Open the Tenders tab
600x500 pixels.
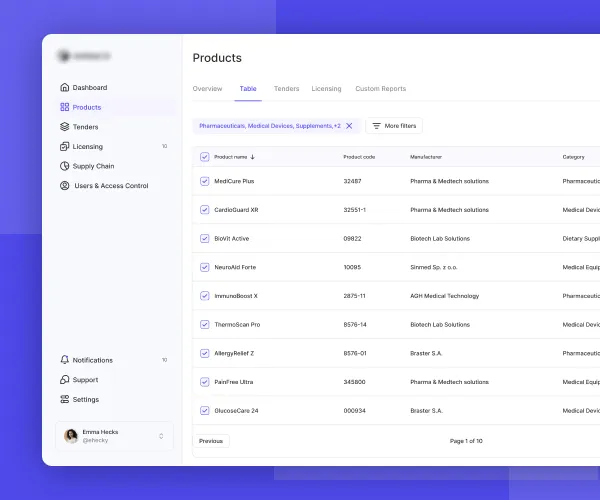pyautogui.click(x=287, y=89)
